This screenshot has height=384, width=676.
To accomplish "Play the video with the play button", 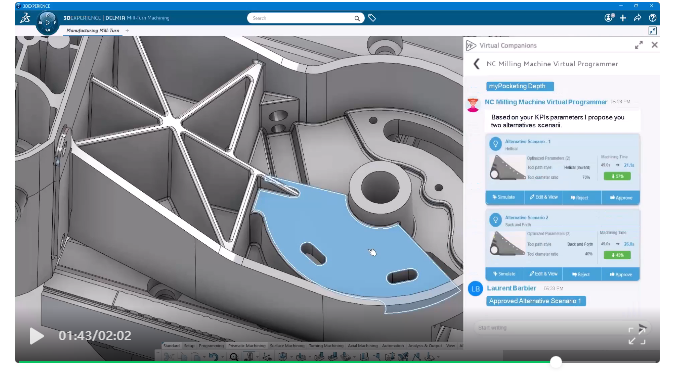I will click(x=37, y=336).
